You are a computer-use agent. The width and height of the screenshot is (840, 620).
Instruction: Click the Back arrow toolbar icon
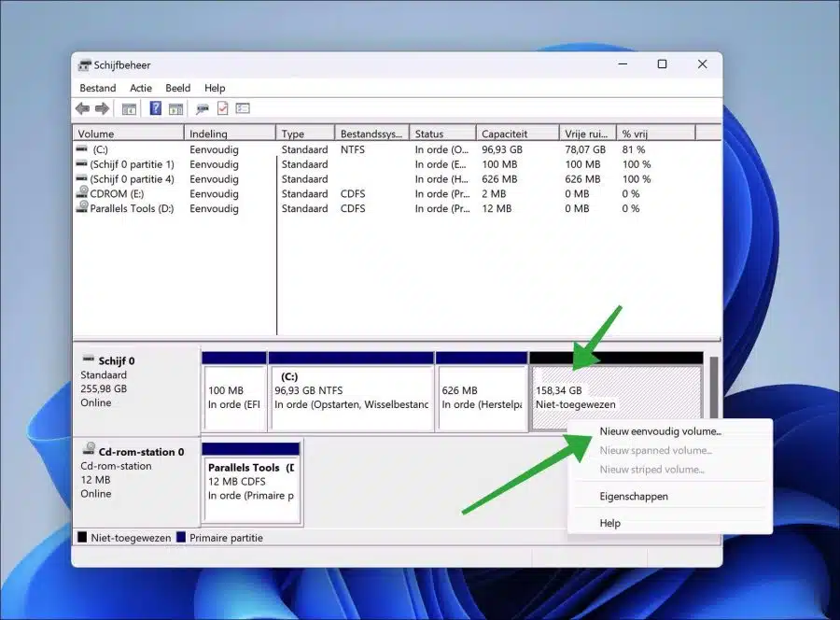point(82,109)
